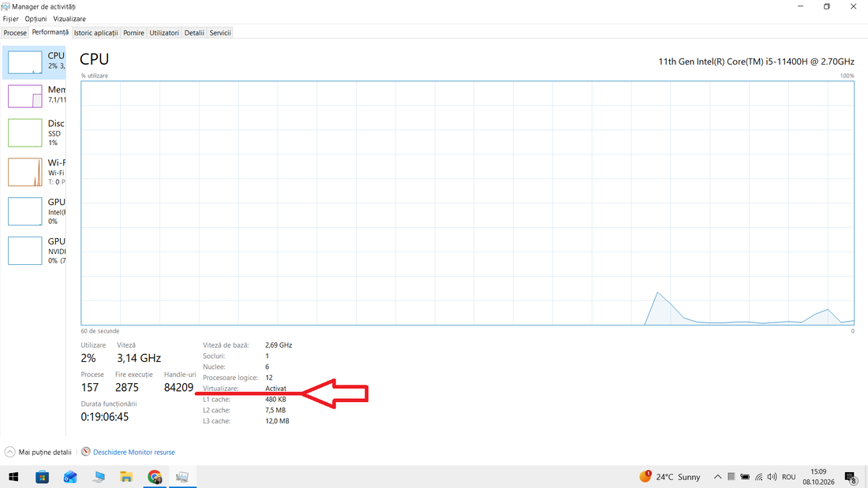Open File Explorer from the taskbar
The height and width of the screenshot is (488, 868).
click(126, 477)
